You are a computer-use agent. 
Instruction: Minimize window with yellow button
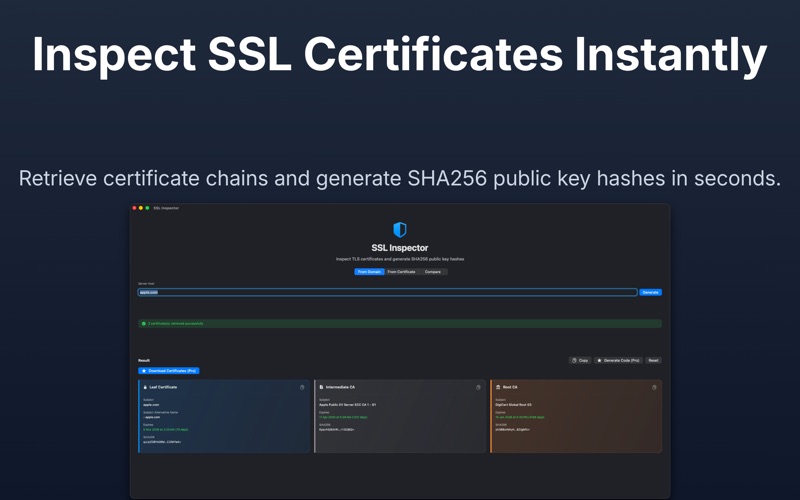(141, 208)
